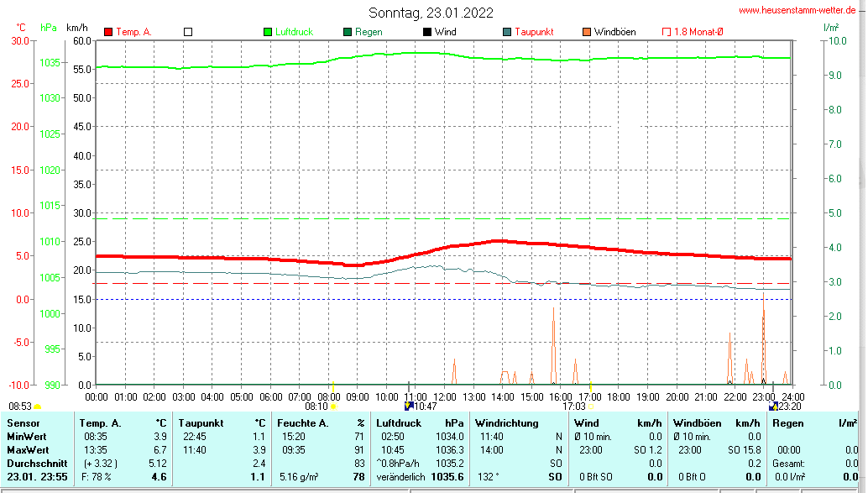Select the Windrichtung column header
The width and height of the screenshot is (868, 493).
(x=506, y=423)
